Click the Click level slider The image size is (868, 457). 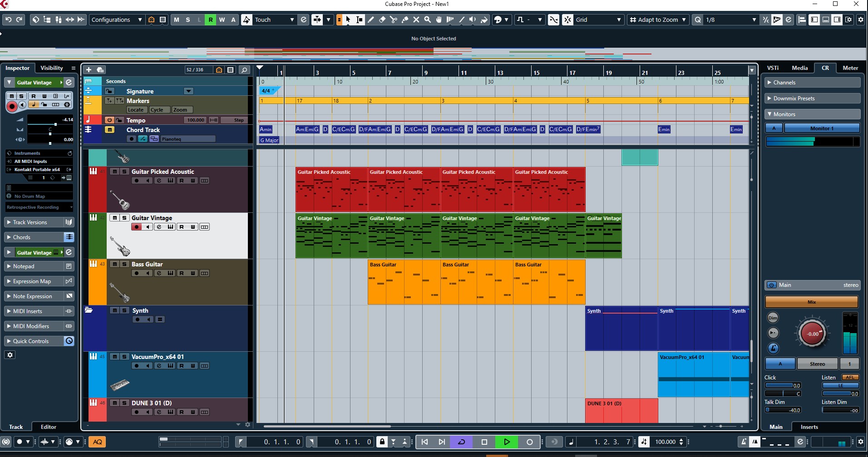point(783,385)
